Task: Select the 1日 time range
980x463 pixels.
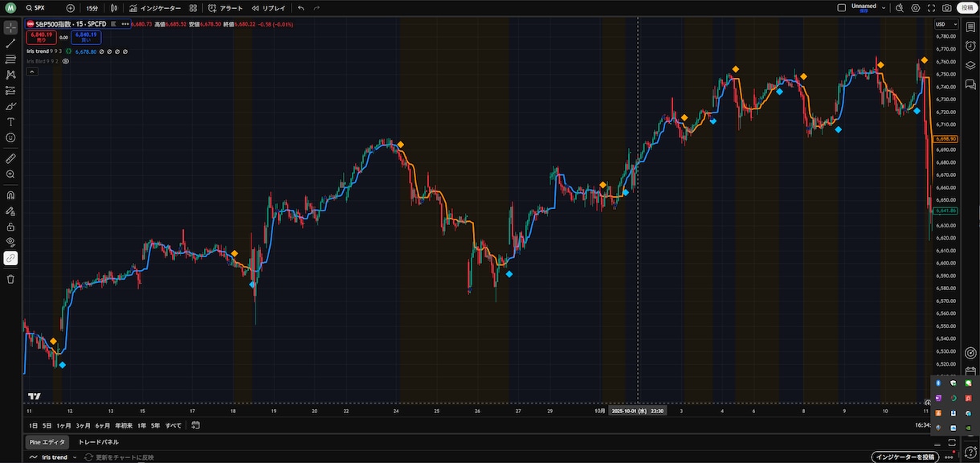Action: [x=33, y=425]
